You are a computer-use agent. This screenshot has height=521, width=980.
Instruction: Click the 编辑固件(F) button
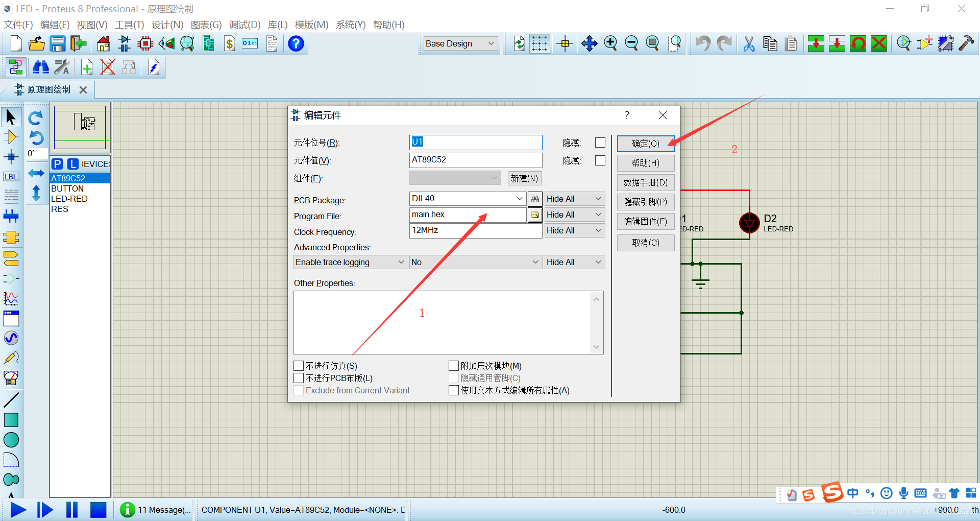646,221
